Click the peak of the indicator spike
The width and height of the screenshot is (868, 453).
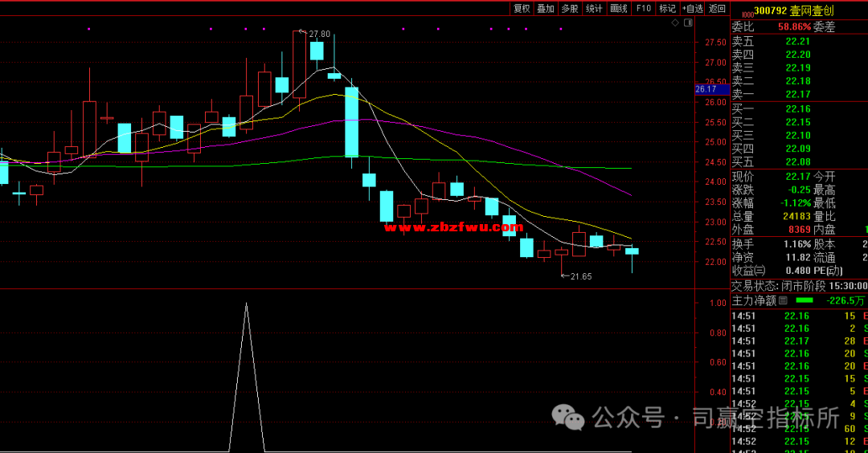pos(247,303)
